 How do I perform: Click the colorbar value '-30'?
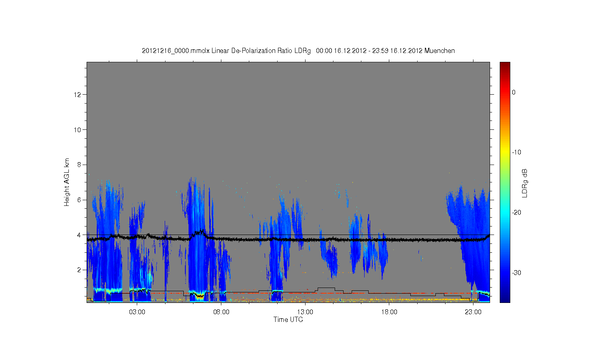[516, 273]
